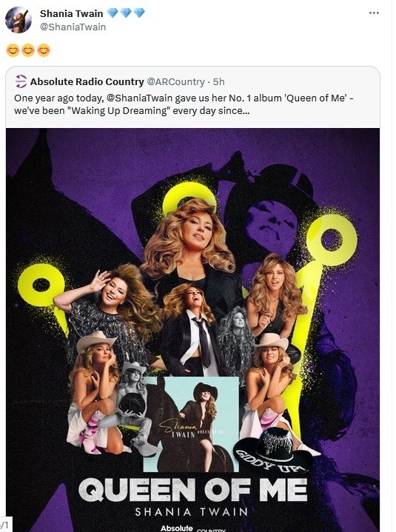Click the teal album cover thumbnail
This screenshot has height=532, width=396.
[191, 424]
